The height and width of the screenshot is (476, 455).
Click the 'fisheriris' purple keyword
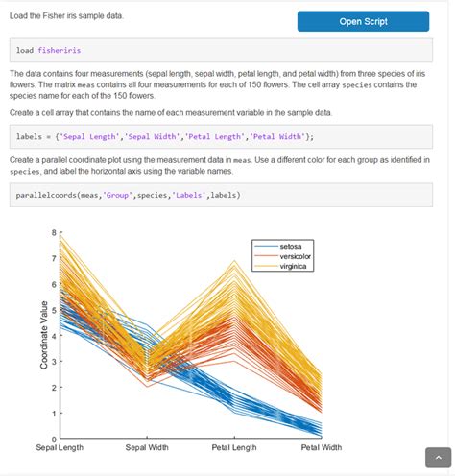[60, 50]
